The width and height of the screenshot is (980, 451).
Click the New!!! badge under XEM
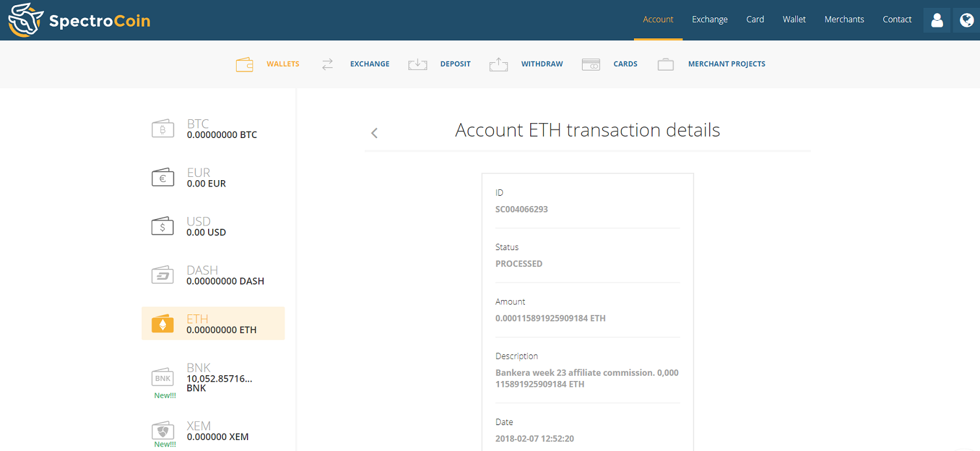pos(165,445)
